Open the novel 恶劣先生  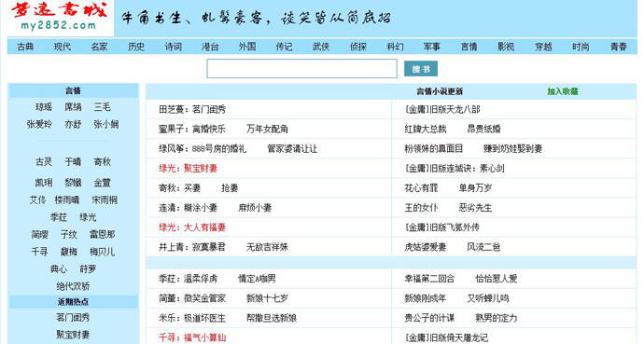(x=475, y=208)
